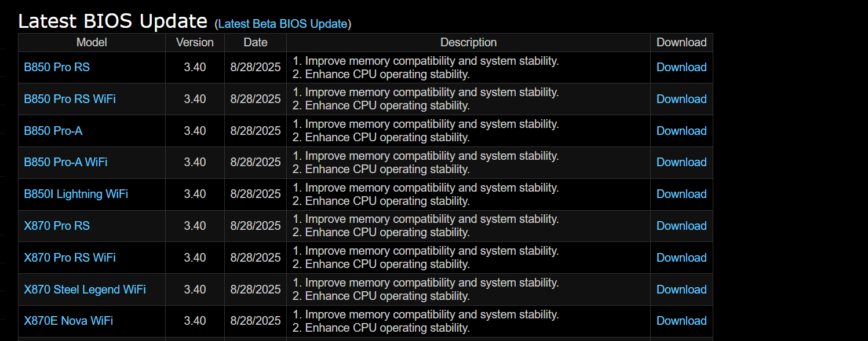Select the X870E Nova WiFi model link

coord(68,321)
